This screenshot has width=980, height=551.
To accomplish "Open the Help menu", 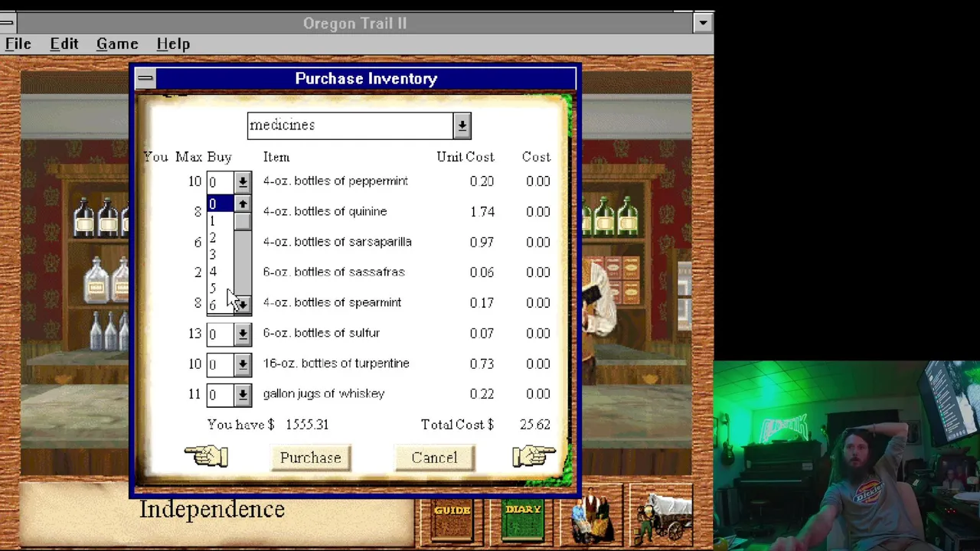I will point(173,44).
